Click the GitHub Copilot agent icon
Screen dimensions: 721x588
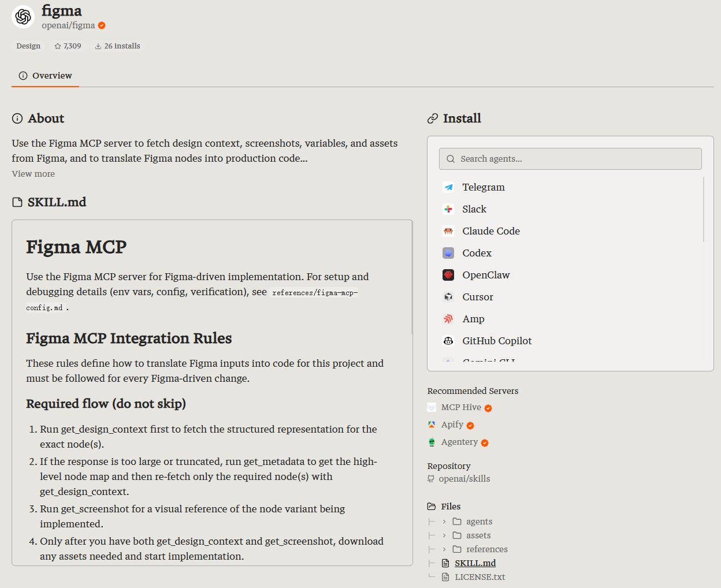point(448,341)
